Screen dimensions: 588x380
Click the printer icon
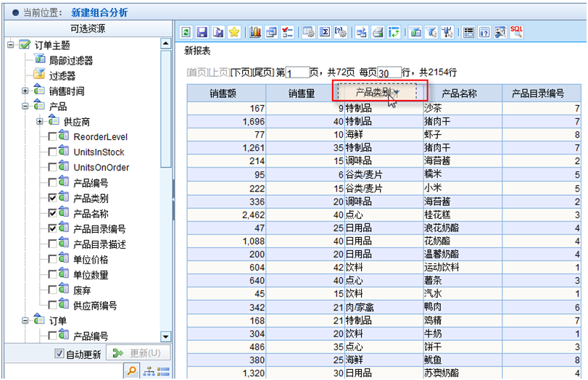pos(378,32)
